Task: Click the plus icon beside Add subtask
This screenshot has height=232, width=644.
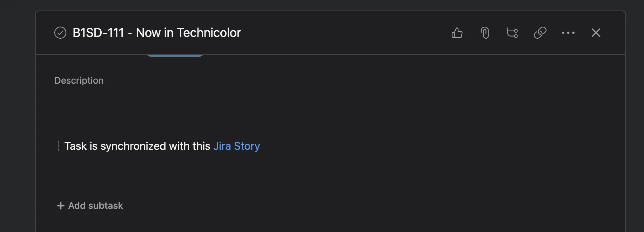Action: coord(61,206)
